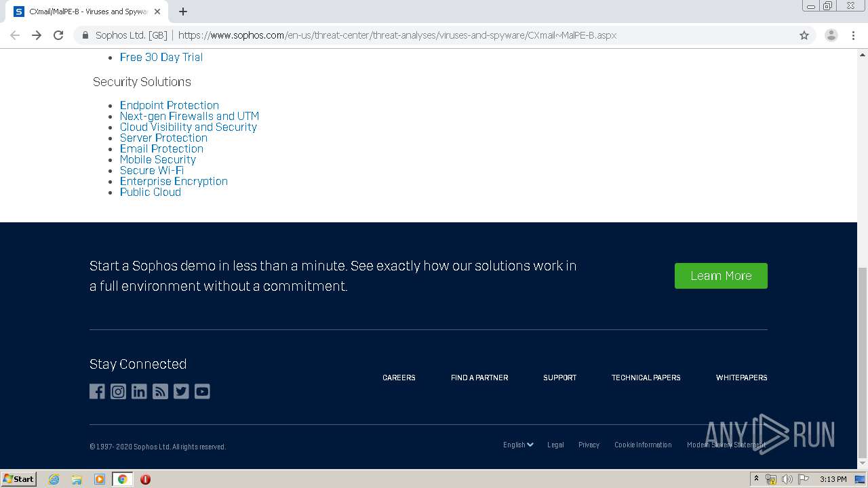The image size is (868, 488).
Task: Click the taskbar clock 3:13 PM
Action: pyautogui.click(x=833, y=479)
